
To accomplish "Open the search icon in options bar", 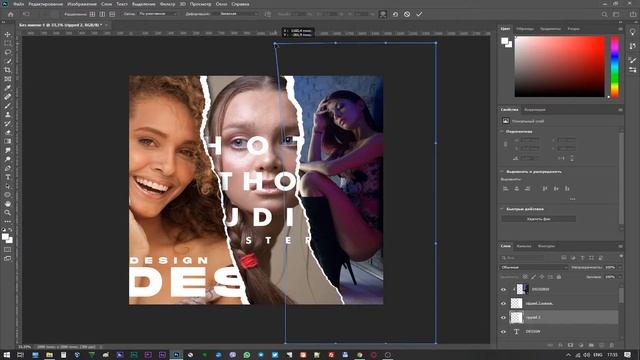I will (x=604, y=14).
